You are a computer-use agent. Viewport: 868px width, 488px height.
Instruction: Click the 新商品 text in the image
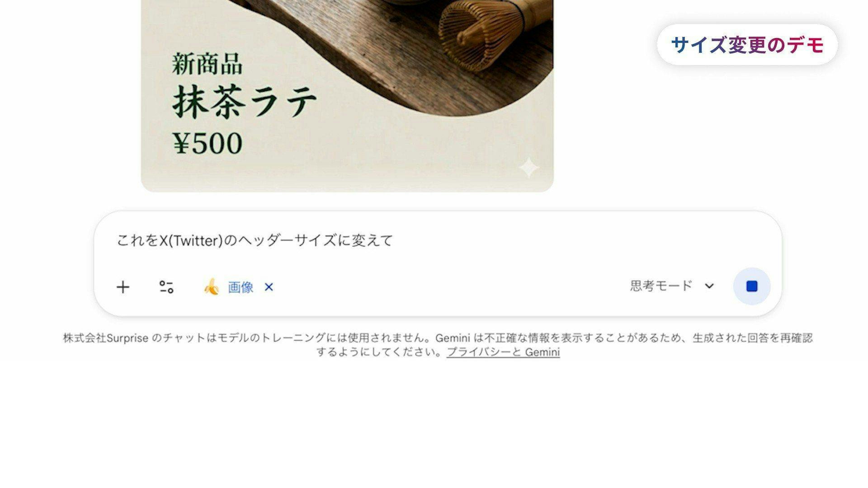click(x=207, y=64)
